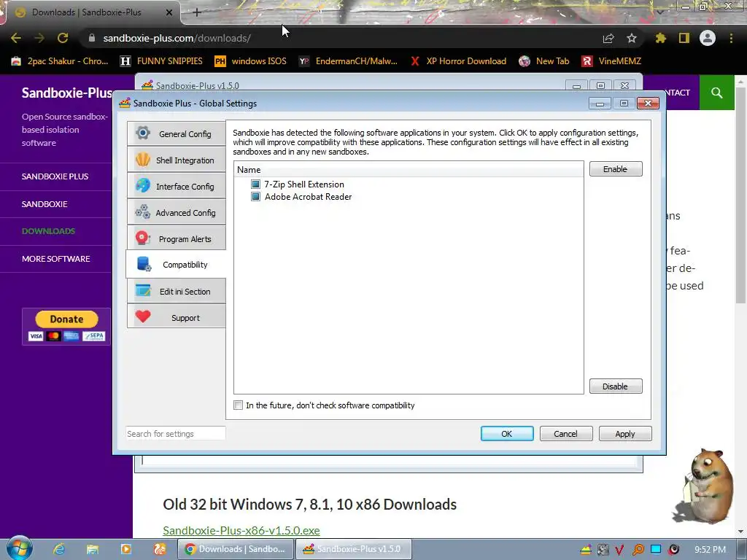Screen dimensions: 747x560
Task: Click DOWNLOADS in the website sidebar
Action: [48, 231]
